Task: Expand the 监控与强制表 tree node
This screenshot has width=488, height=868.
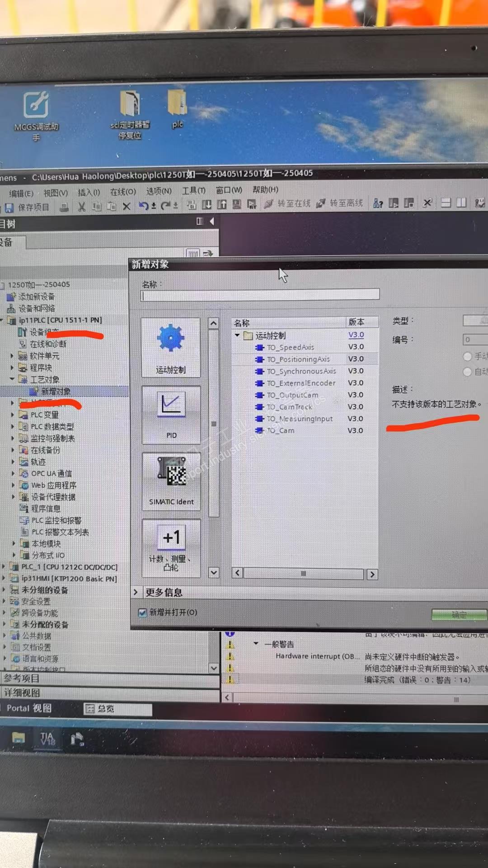Action: (x=13, y=438)
